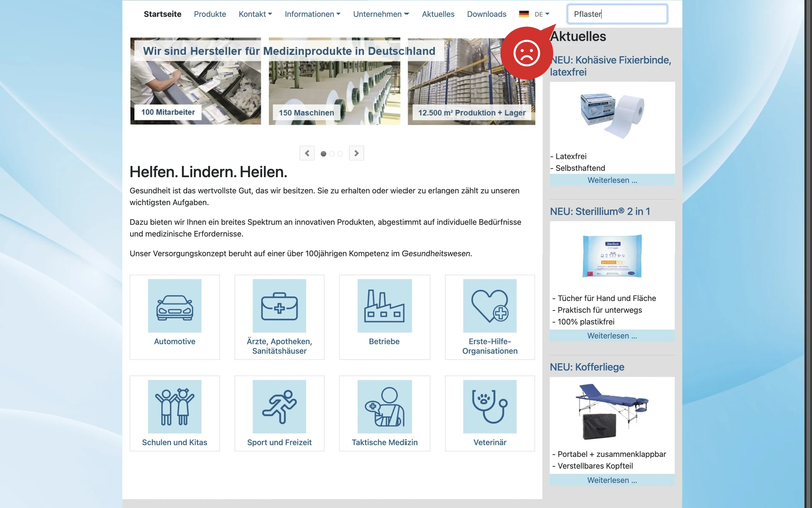Expand the Unternehmen dropdown menu
This screenshot has height=508, width=812.
pyautogui.click(x=381, y=14)
